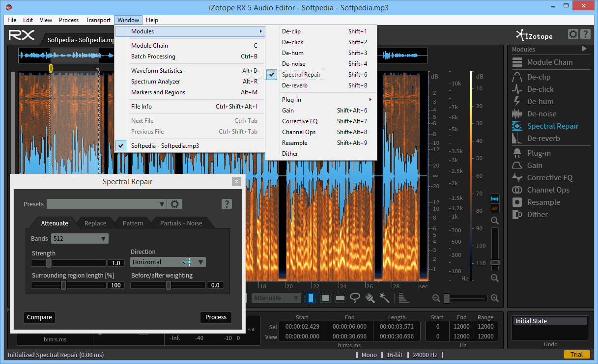Zoom out horizontally with magnifier minus

[436, 298]
